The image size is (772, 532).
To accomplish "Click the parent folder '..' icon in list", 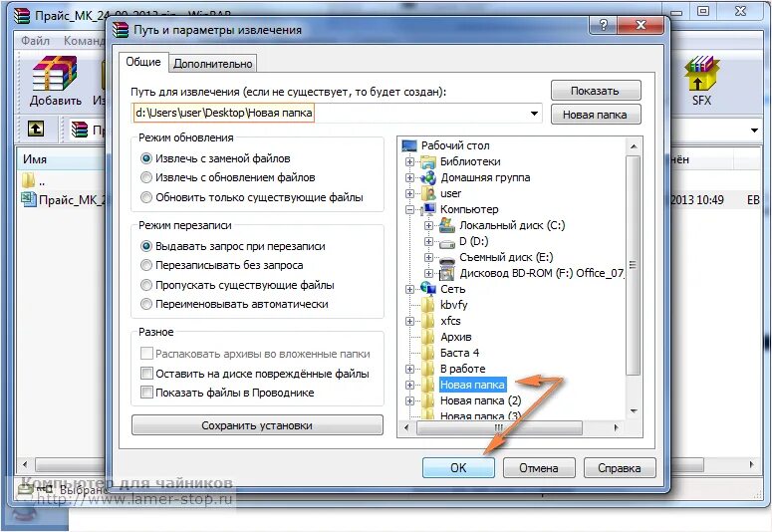I will tap(29, 179).
